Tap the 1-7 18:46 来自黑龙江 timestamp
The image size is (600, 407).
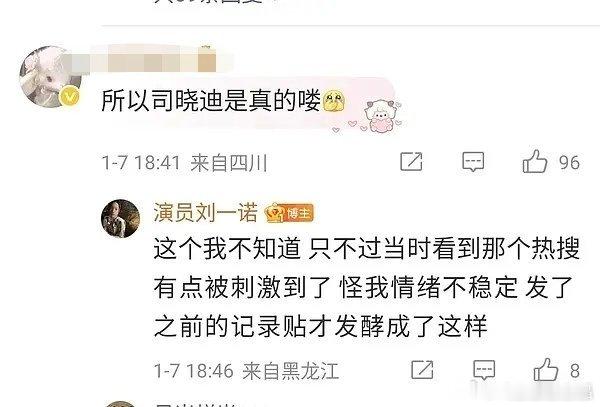click(x=246, y=371)
